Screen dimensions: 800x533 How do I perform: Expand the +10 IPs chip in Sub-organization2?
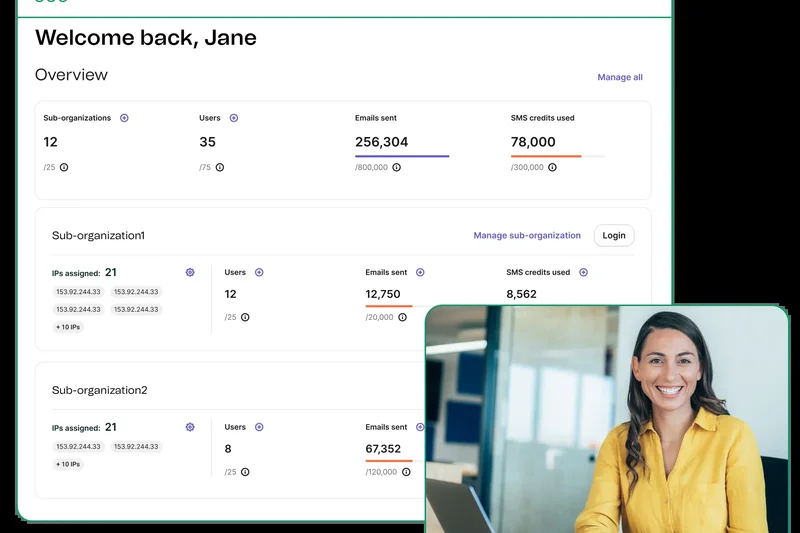click(68, 464)
